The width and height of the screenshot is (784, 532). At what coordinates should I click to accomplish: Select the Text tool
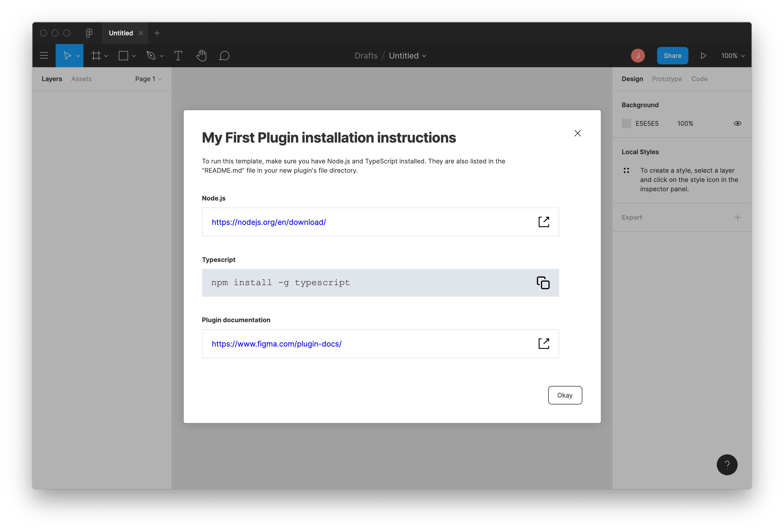pyautogui.click(x=178, y=56)
